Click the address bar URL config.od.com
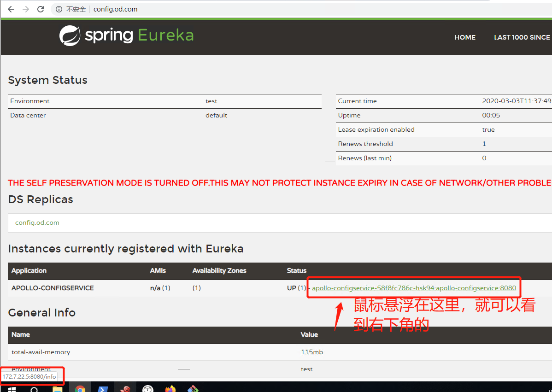Screen dimensions: 552x392 click(x=115, y=9)
